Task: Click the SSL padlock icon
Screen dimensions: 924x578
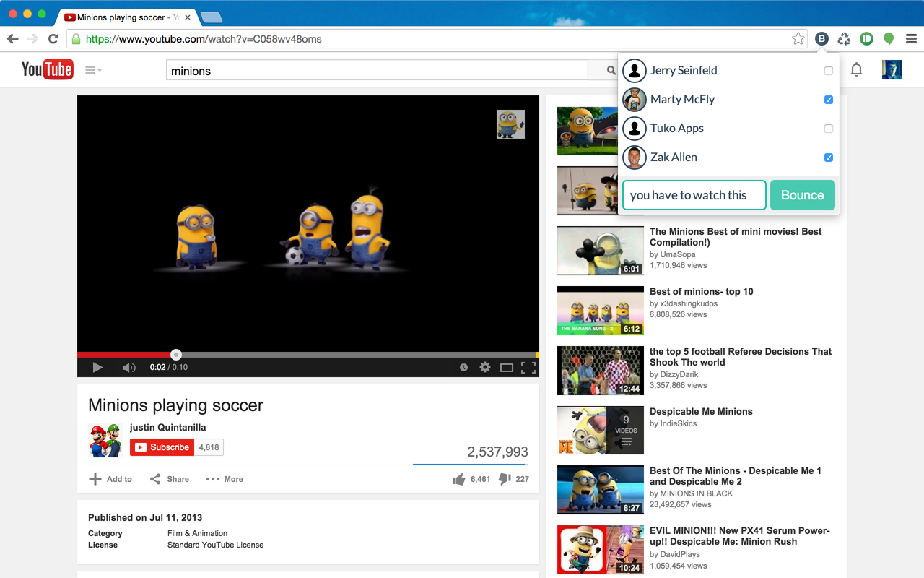Action: pos(76,39)
